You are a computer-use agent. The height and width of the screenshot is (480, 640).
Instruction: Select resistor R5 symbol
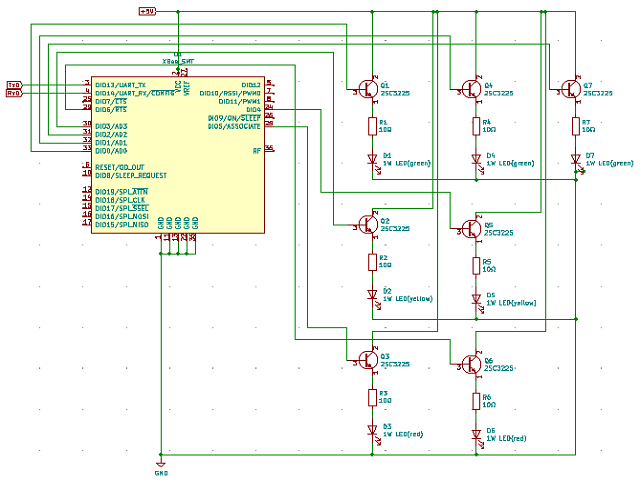476,265
